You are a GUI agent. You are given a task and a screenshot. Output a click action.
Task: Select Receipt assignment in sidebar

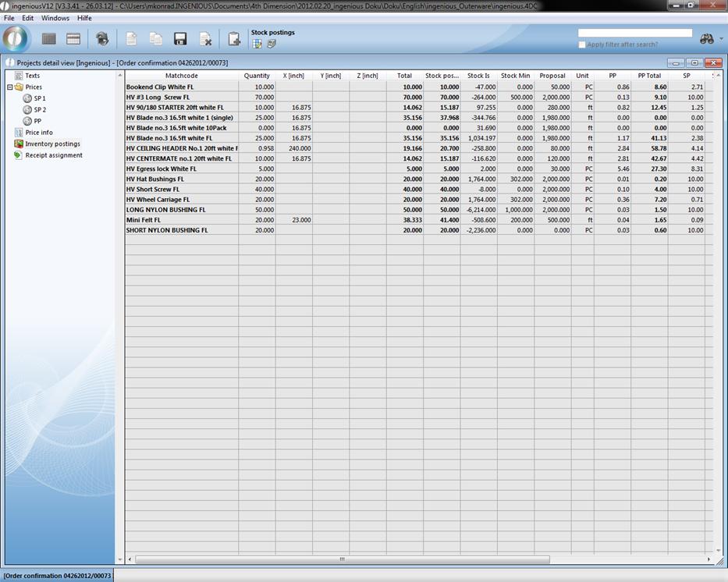[53, 155]
